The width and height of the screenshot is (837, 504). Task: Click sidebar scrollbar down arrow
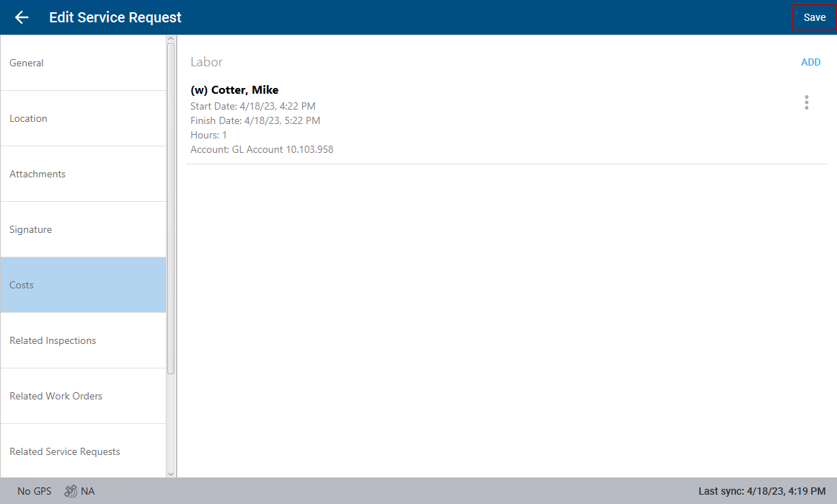click(x=171, y=473)
